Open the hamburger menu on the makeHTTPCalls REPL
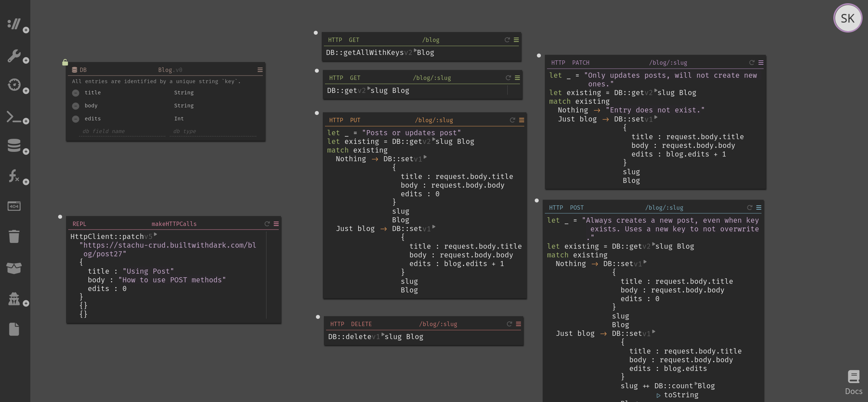Viewport: 868px width, 402px height. tap(276, 224)
